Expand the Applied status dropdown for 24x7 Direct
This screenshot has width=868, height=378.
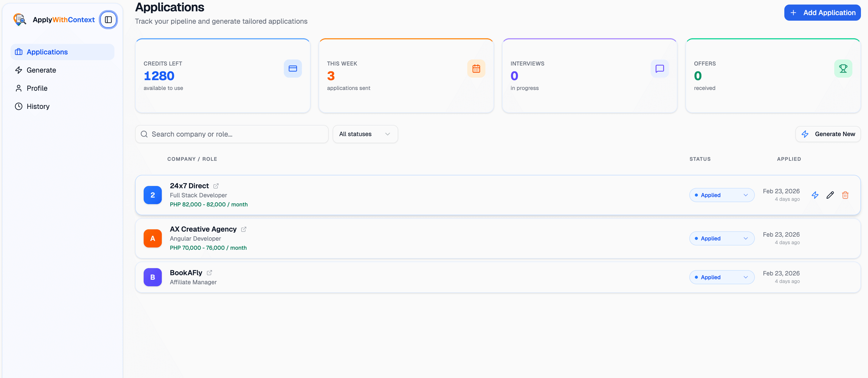[722, 195]
